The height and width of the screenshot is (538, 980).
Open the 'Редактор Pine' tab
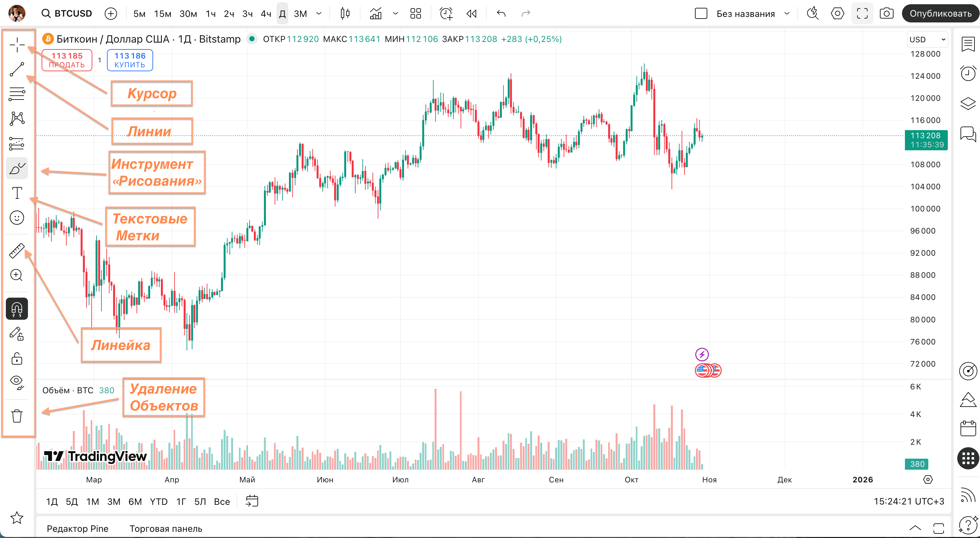pos(77,529)
